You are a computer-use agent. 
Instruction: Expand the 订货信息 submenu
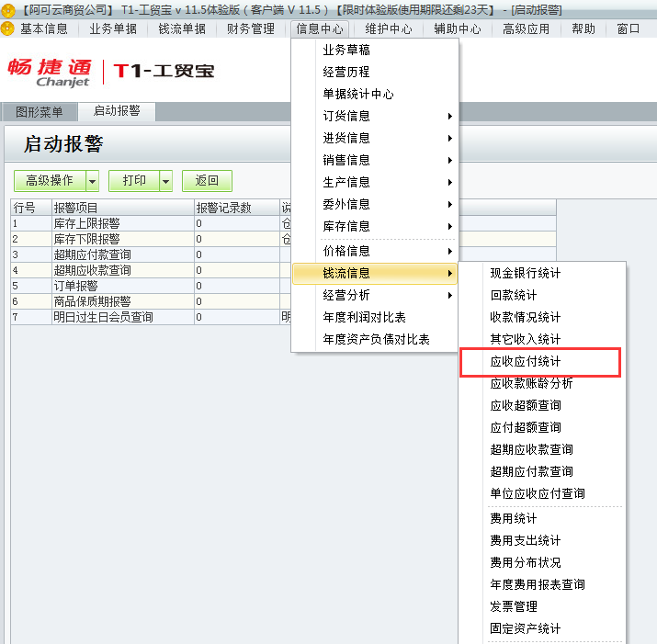375,116
